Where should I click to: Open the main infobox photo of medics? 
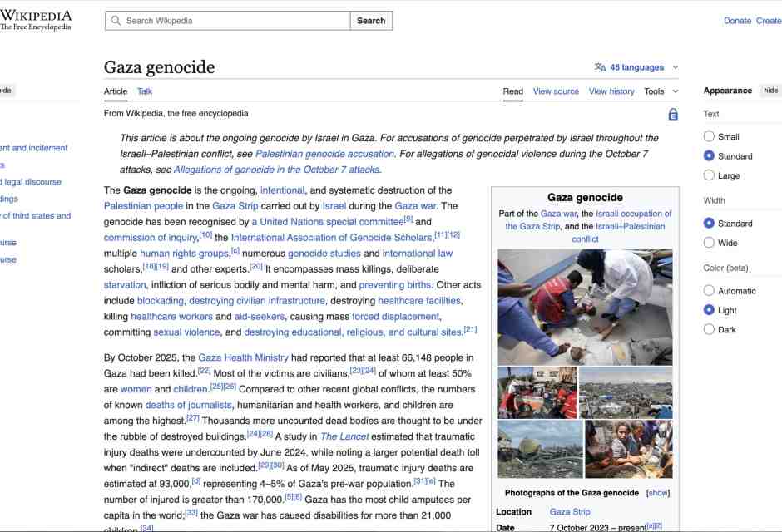(x=585, y=308)
